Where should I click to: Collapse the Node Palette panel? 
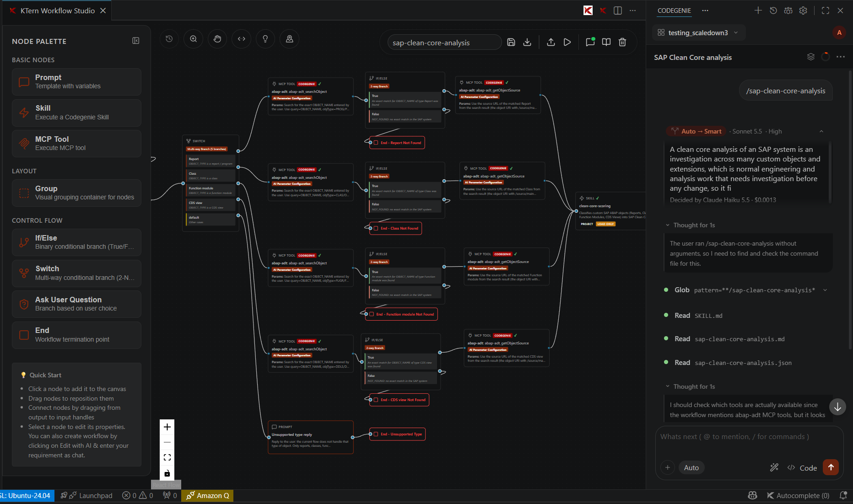point(136,41)
